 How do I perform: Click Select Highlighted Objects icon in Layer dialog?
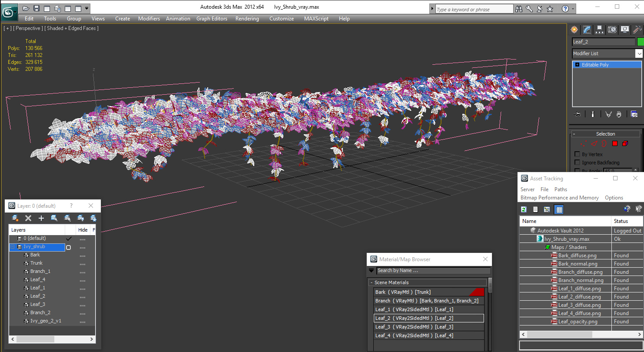tap(54, 218)
